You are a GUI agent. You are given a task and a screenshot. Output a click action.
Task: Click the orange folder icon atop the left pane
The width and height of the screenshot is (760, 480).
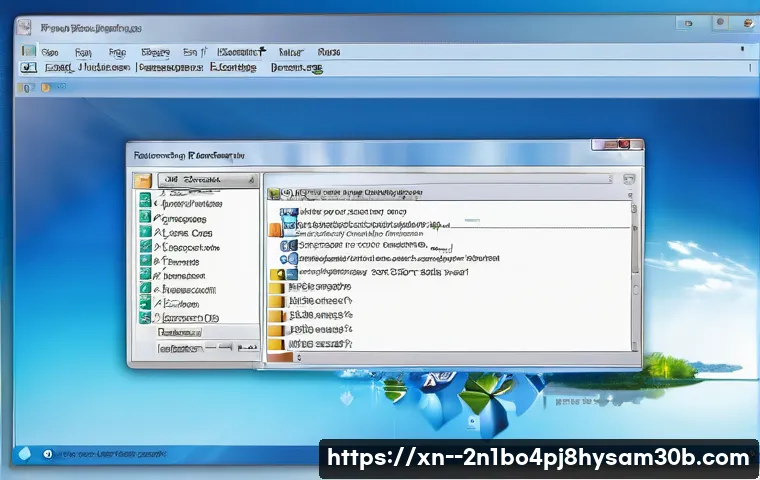coord(142,181)
